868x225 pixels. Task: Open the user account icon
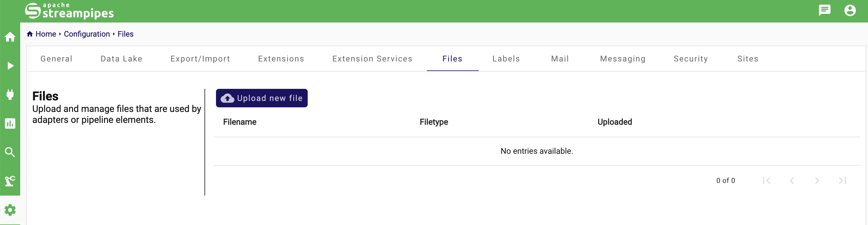(850, 10)
